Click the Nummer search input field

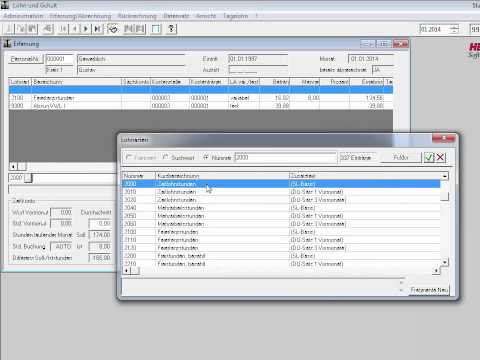[286, 157]
